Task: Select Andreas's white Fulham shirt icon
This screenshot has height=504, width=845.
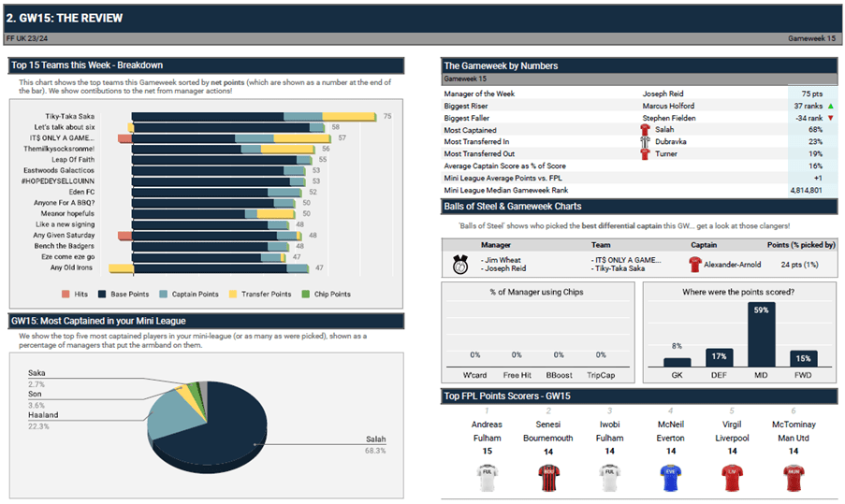Action: point(487,477)
